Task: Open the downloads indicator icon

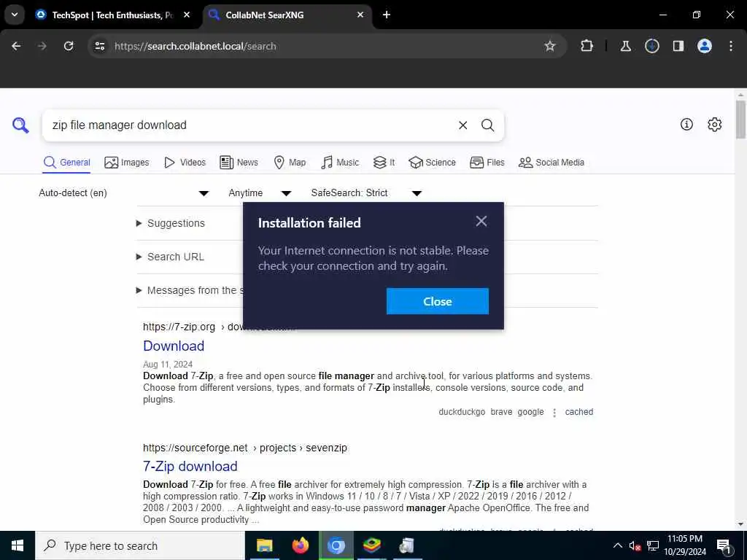Action: coord(651,46)
